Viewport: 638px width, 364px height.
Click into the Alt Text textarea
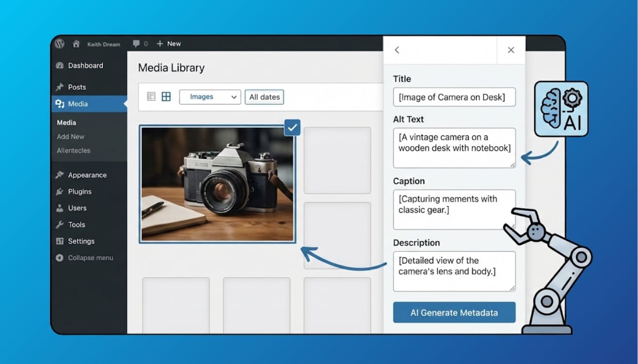[454, 148]
